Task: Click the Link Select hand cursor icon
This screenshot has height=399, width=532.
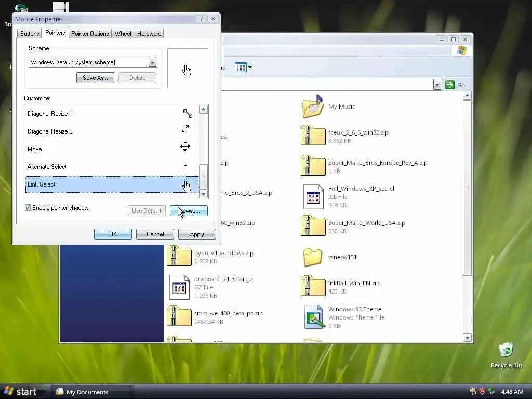Action: tap(187, 187)
